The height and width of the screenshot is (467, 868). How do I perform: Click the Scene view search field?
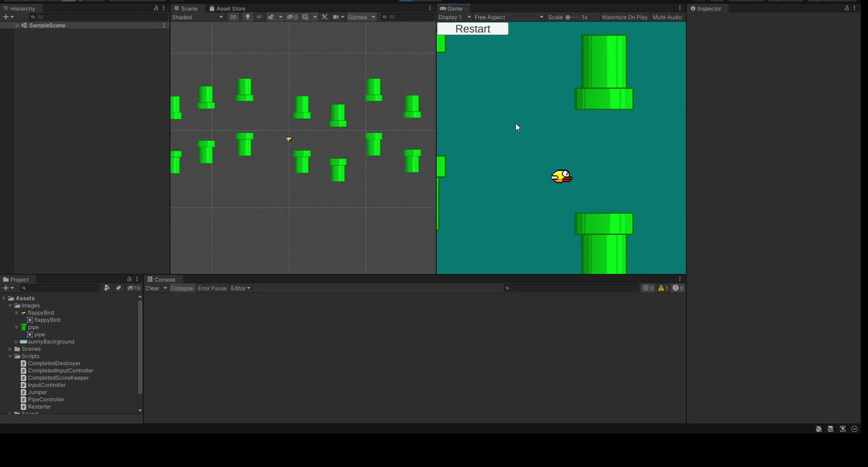[406, 17]
